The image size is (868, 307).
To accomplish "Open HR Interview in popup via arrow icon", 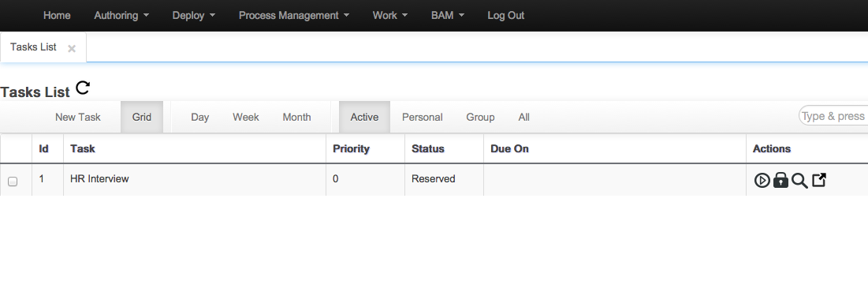I will pos(819,180).
